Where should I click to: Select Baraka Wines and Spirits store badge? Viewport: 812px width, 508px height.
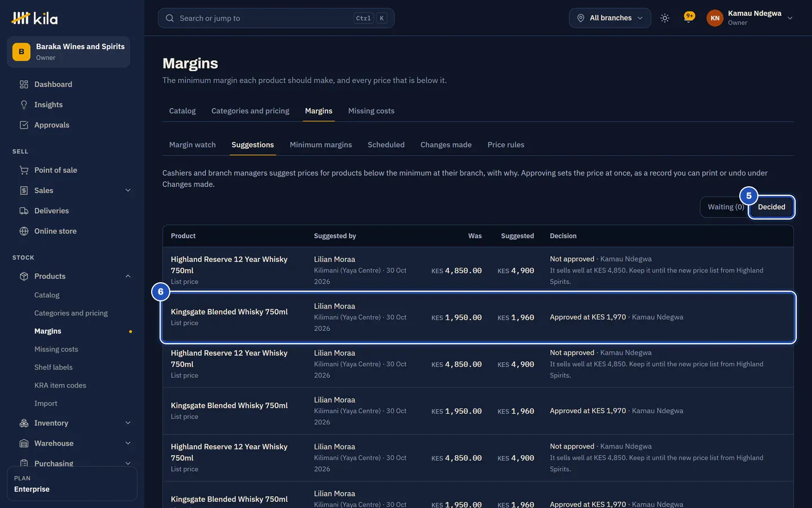(21, 52)
